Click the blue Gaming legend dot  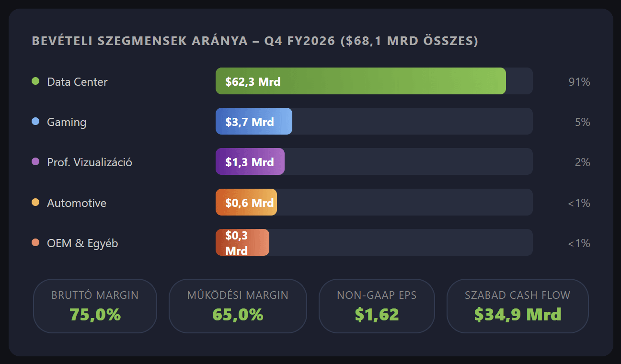tap(34, 121)
